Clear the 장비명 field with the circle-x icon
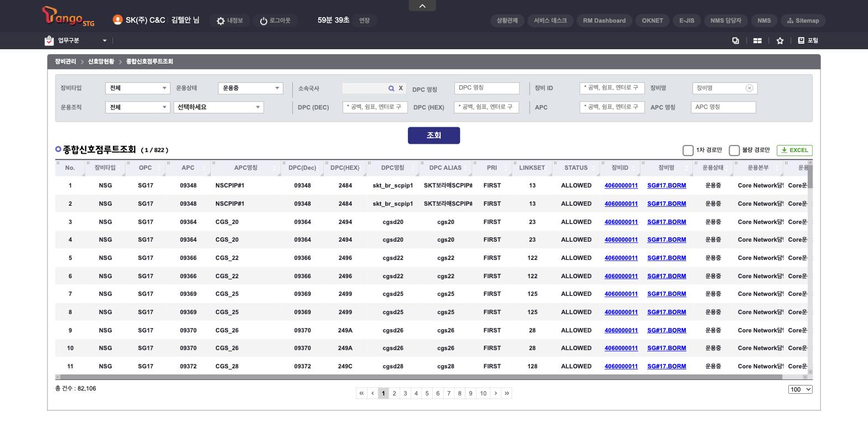The height and width of the screenshot is (427, 868). pos(749,88)
